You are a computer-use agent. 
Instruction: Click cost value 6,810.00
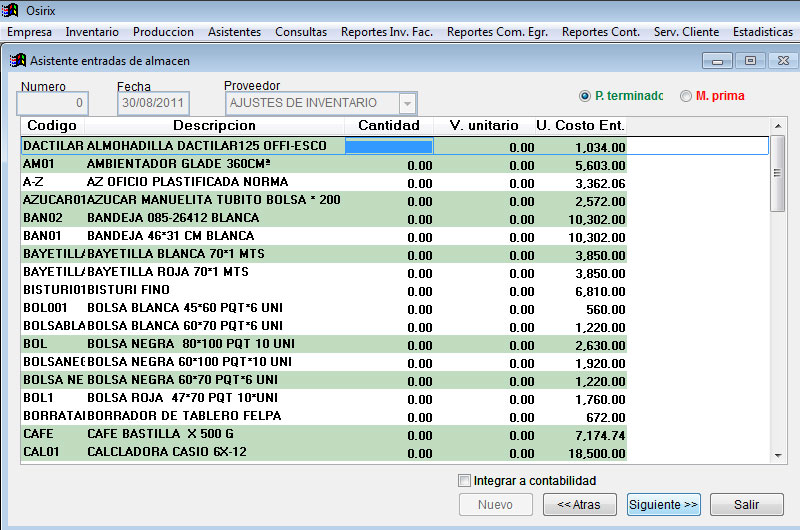(x=601, y=292)
